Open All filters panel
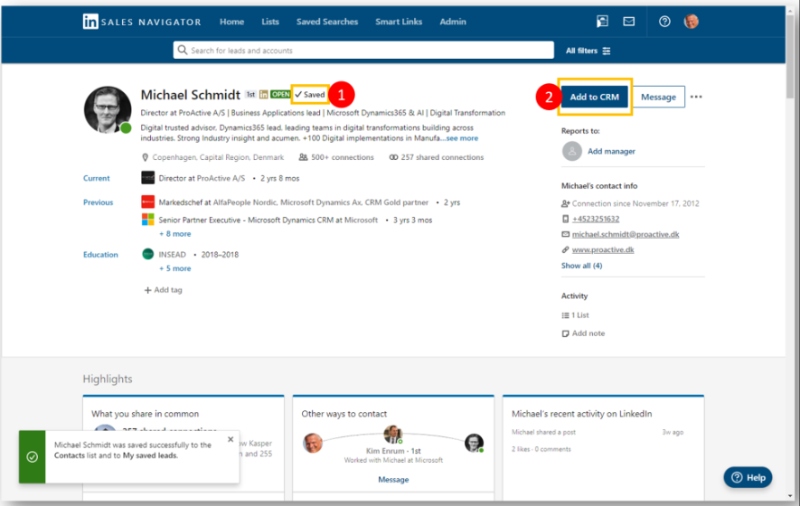The height and width of the screenshot is (506, 800). pos(588,50)
